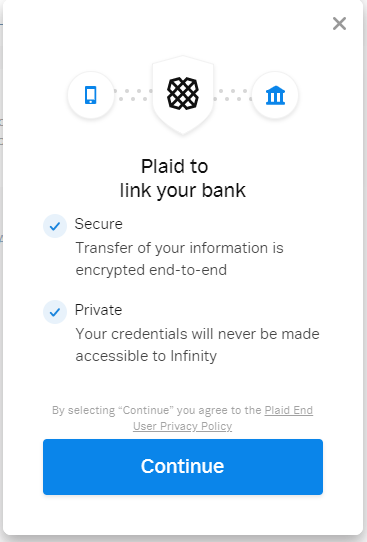Click the "Your credentials will never be made" line
This screenshot has height=542, width=367.
coord(197,334)
